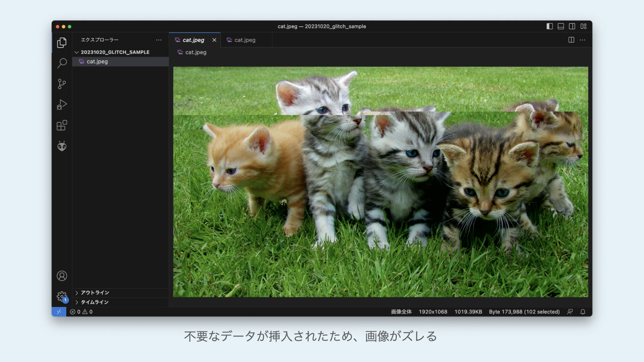This screenshot has height=362, width=644.
Task: Toggle the secondary side bar layout button
Action: tap(572, 26)
